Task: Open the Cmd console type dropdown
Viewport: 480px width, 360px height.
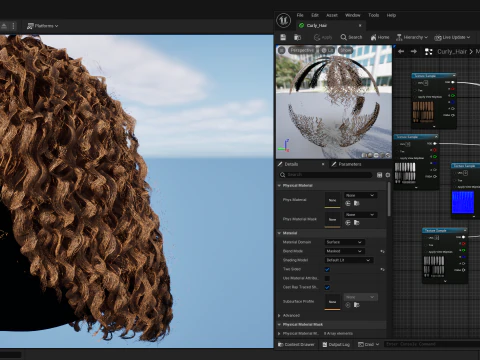Action: pyautogui.click(x=368, y=344)
